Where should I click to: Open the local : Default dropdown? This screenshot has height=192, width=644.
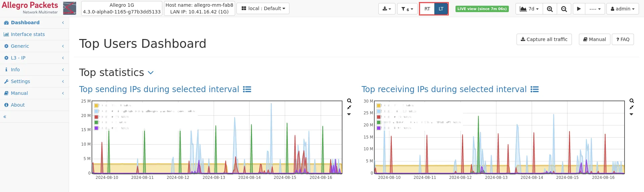(x=263, y=8)
